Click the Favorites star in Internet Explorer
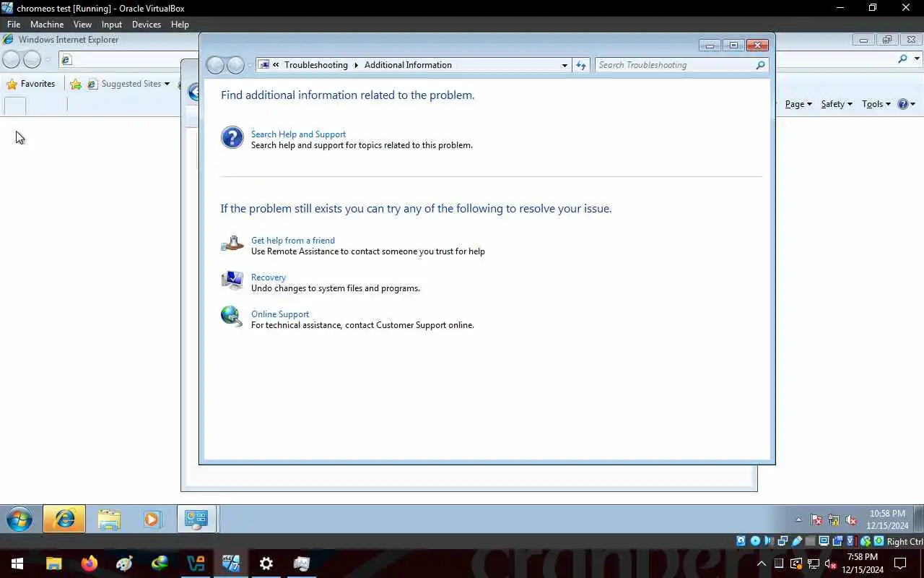 tap(12, 84)
